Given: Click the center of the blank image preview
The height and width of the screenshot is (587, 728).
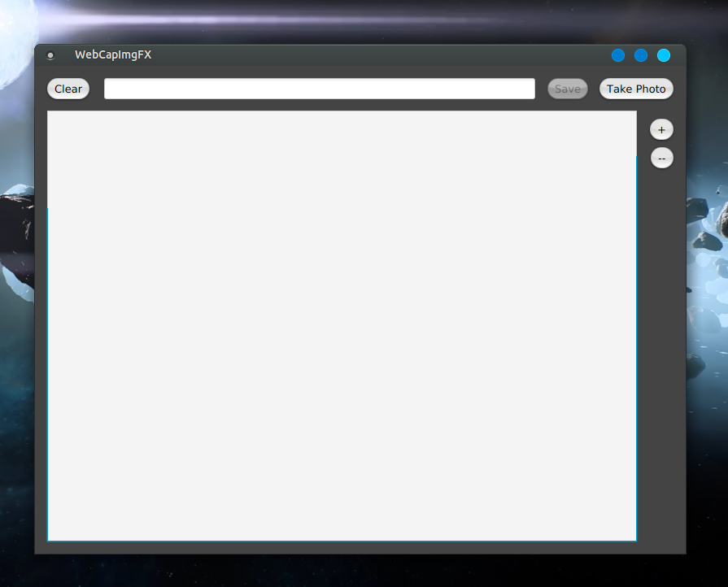Looking at the screenshot, I should [342, 325].
